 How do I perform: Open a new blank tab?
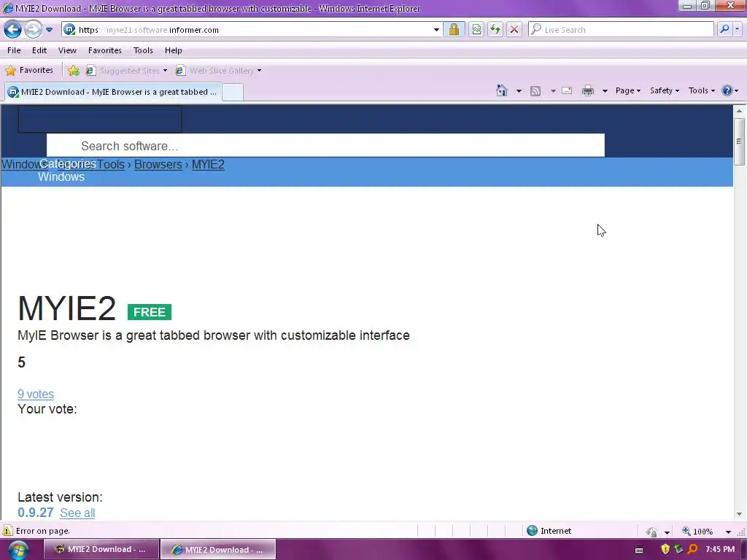pyautogui.click(x=233, y=92)
